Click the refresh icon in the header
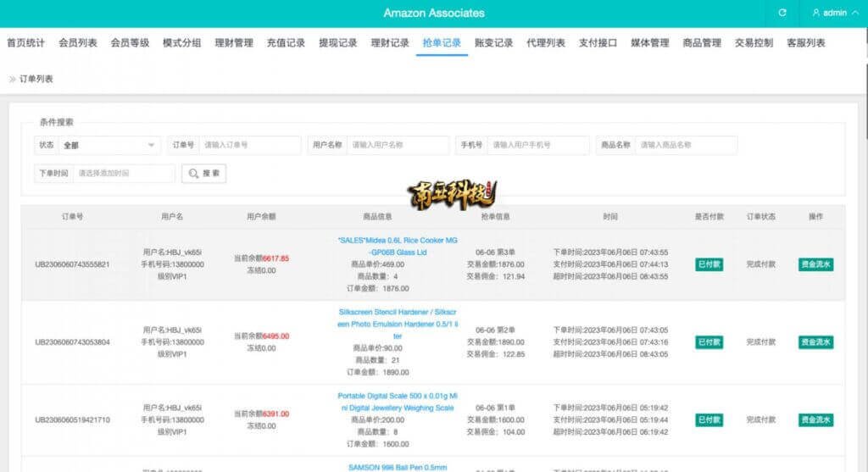Viewport: 868px width, 472px height. [782, 13]
